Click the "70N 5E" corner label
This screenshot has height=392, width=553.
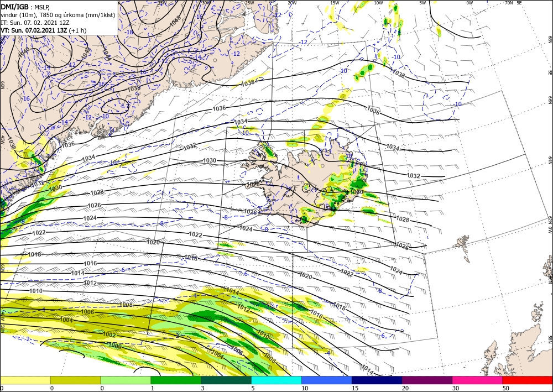[513, 3]
